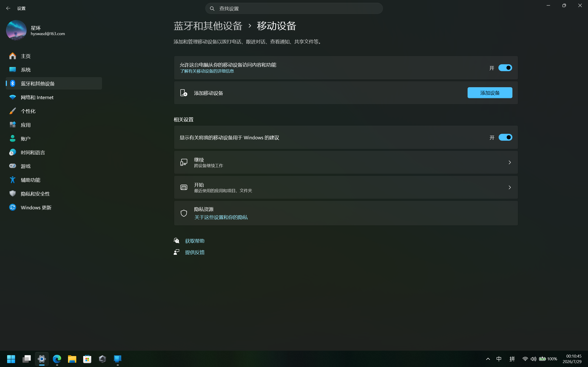Expand the 继续 cross-device chevron
Screen dimensions: 588x367
pos(510,162)
